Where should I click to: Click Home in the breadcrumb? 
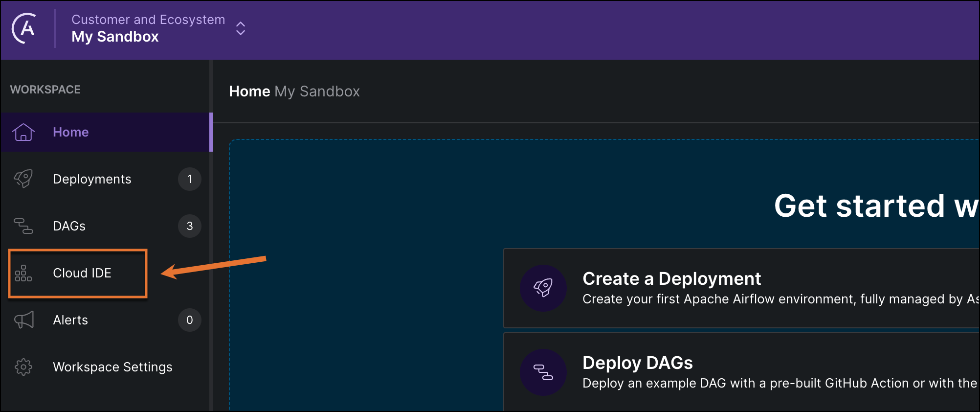249,91
